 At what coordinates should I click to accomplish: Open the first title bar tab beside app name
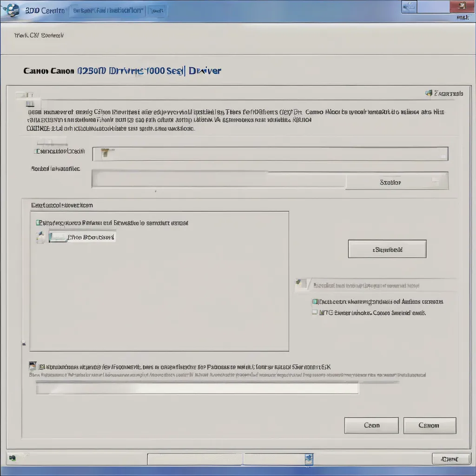coord(108,11)
